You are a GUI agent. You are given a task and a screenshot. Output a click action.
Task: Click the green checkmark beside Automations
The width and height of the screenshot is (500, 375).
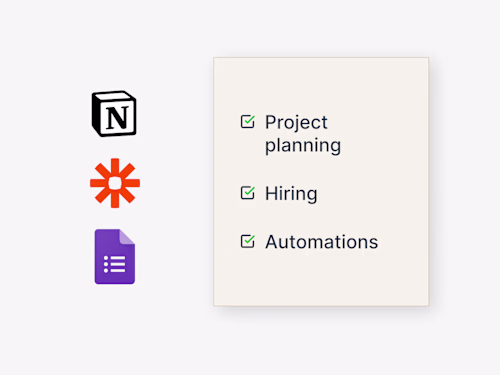pyautogui.click(x=249, y=239)
